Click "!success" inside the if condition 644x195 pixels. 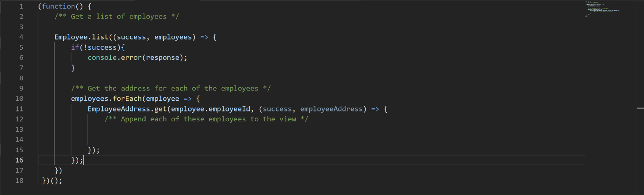point(100,47)
